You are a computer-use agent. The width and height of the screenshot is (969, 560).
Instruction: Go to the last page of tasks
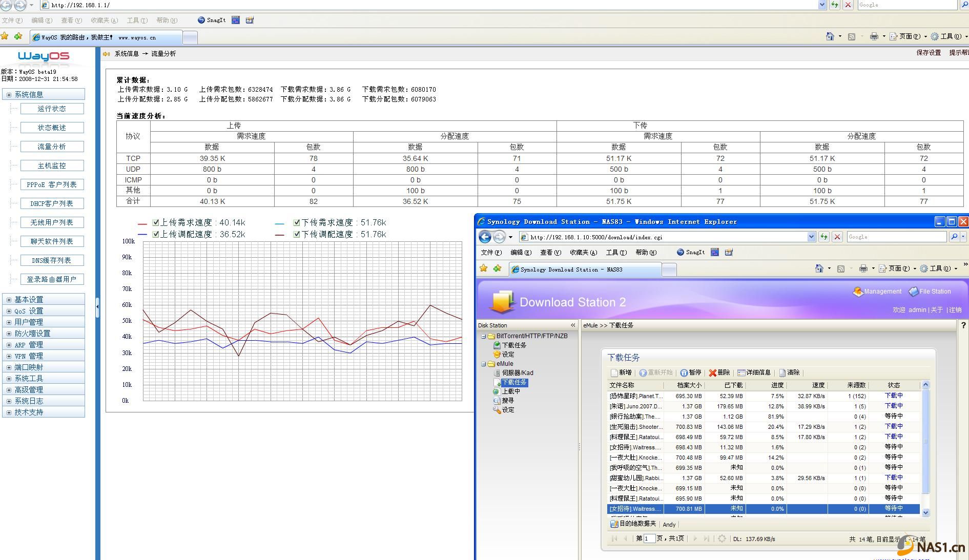706,538
